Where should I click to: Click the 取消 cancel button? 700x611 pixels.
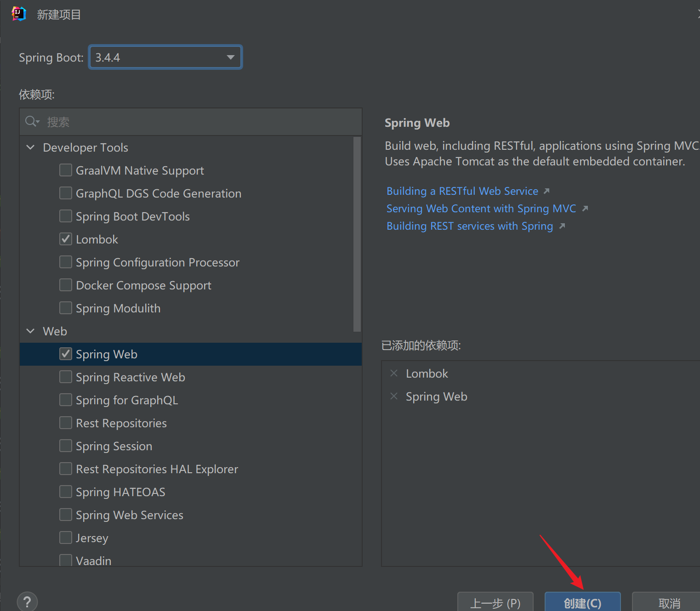pos(666,602)
